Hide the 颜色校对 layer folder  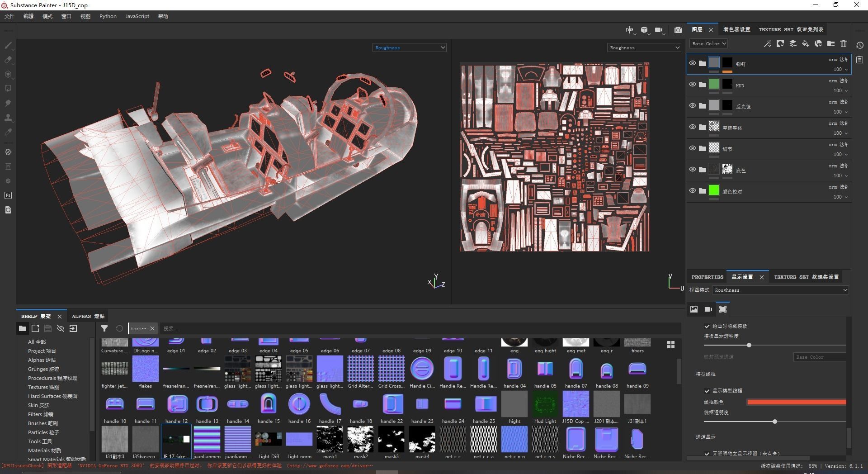click(x=692, y=190)
